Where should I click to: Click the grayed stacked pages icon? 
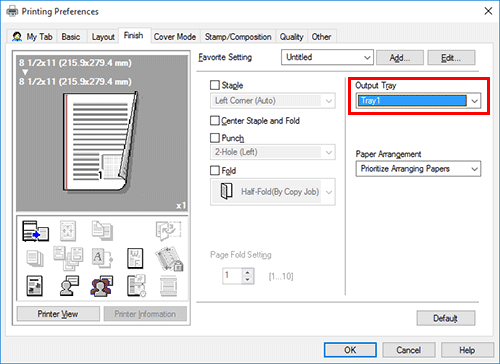(35, 259)
